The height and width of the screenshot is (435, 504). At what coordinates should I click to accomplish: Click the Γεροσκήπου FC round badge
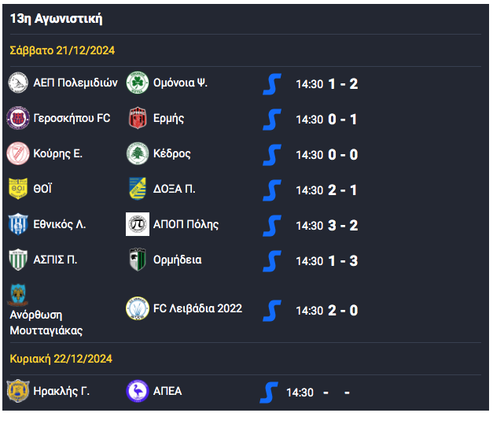coord(18,118)
